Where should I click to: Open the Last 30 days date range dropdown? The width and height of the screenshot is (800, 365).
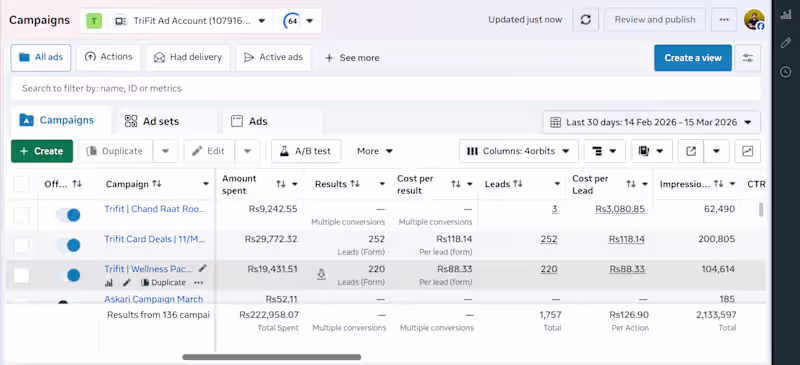652,123
